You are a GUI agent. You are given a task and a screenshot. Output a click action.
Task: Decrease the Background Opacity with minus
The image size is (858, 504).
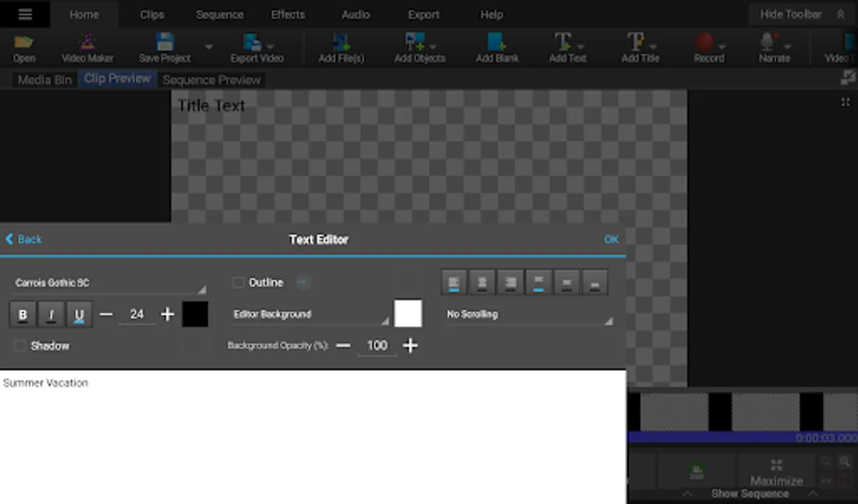pos(343,346)
